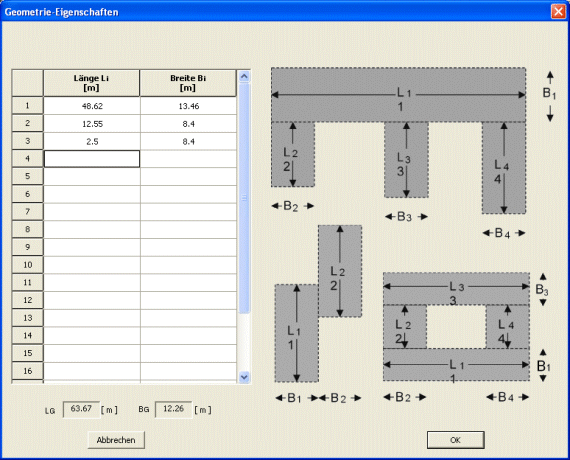The image size is (570, 460).
Task: Click row header number 10
Action: tap(28, 265)
